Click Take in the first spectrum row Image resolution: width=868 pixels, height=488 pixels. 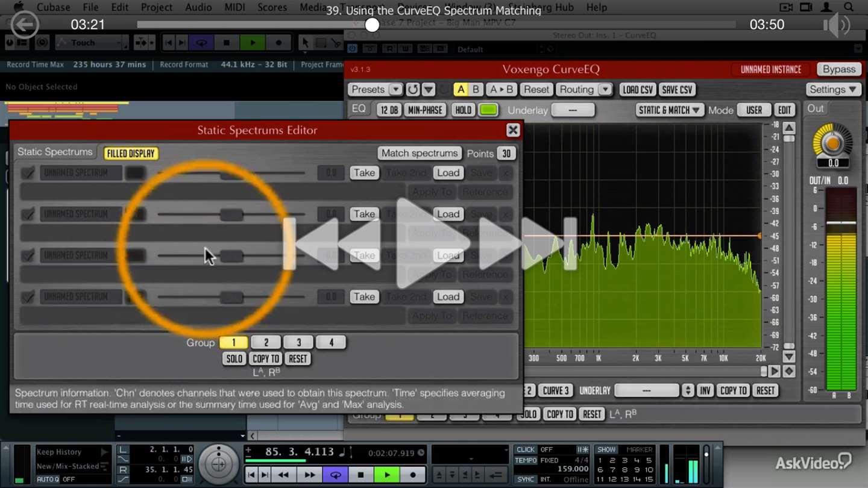[x=364, y=173]
